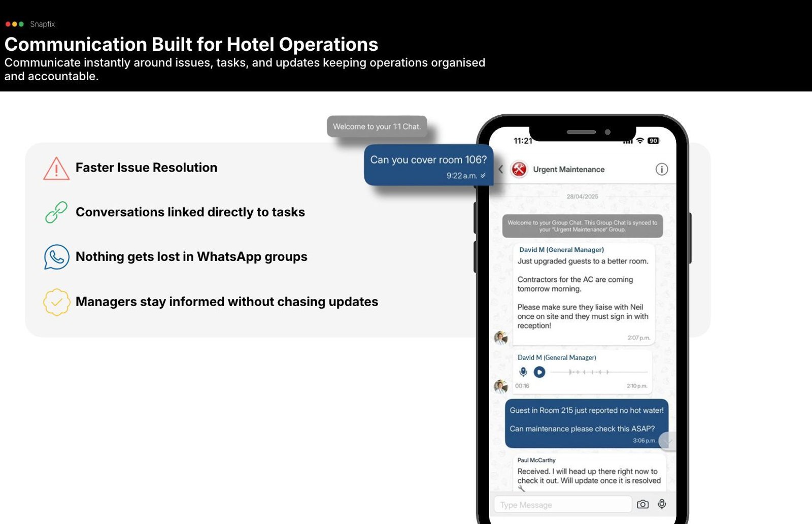The width and height of the screenshot is (812, 524).
Task: Play David M's voice message
Action: coord(539,372)
